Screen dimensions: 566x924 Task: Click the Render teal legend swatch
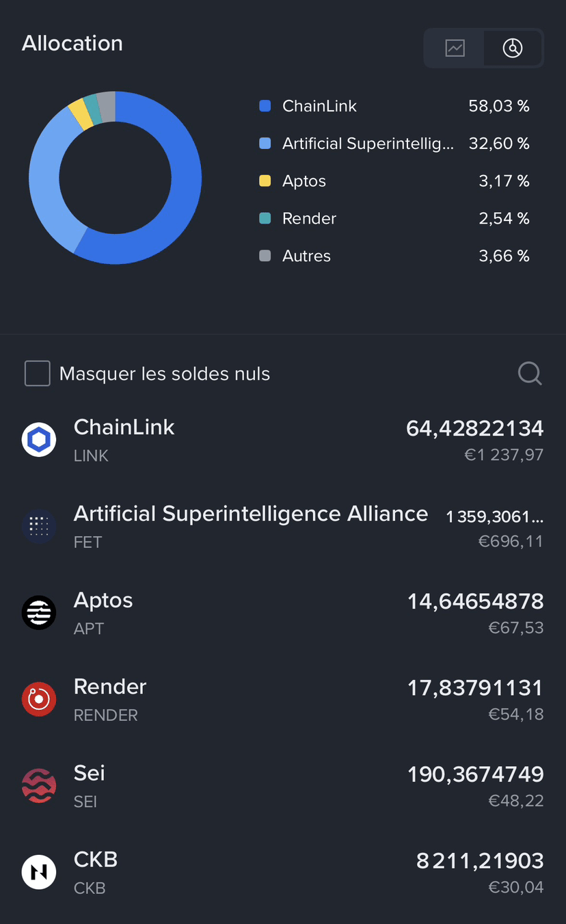coord(265,218)
